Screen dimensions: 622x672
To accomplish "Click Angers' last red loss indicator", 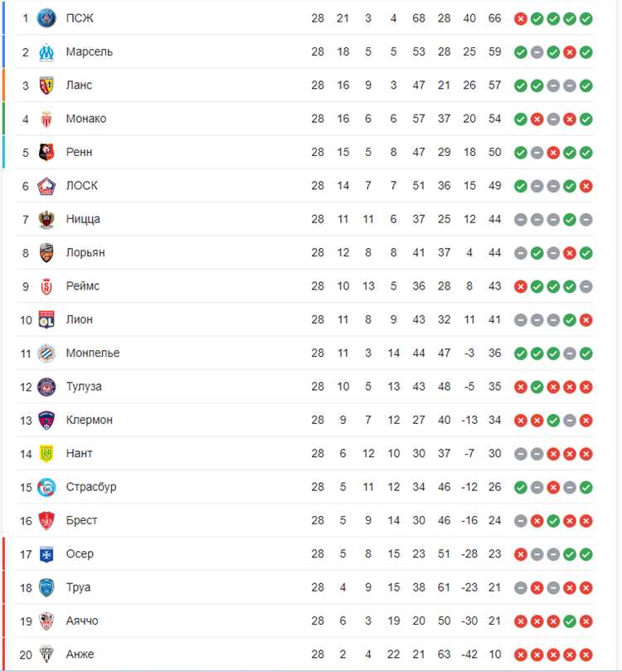I will tap(586, 655).
